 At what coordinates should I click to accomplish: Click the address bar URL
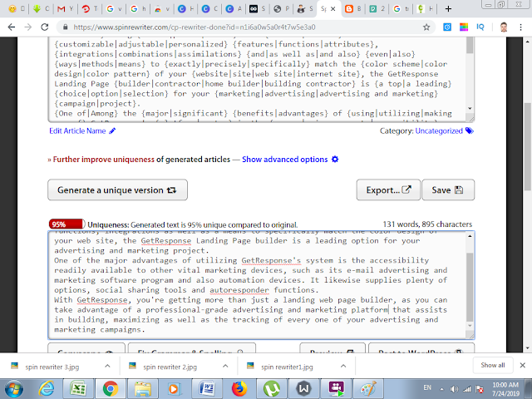click(x=194, y=27)
